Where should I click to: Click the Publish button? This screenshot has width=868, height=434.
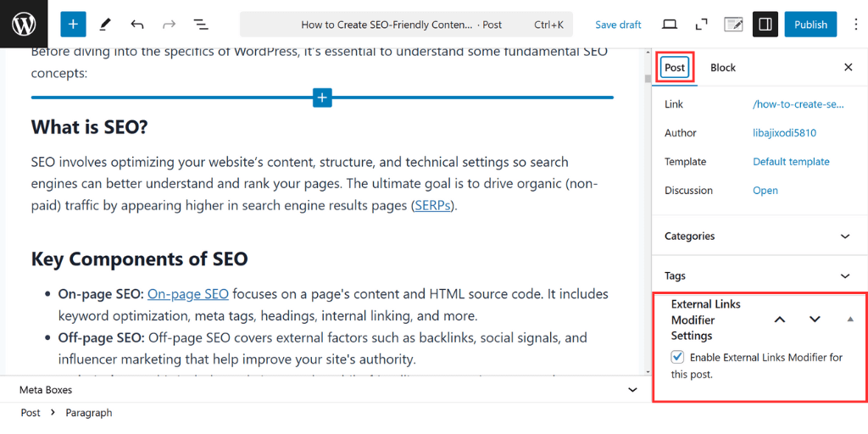810,25
